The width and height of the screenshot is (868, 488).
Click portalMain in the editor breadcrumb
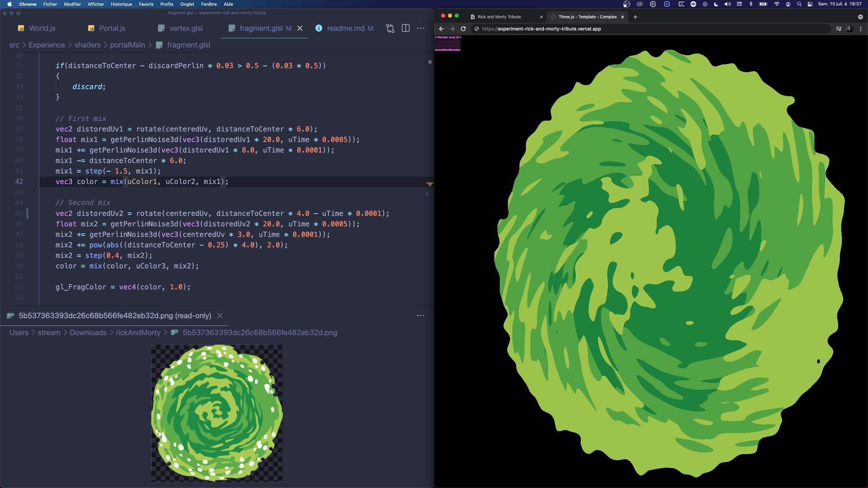(127, 45)
